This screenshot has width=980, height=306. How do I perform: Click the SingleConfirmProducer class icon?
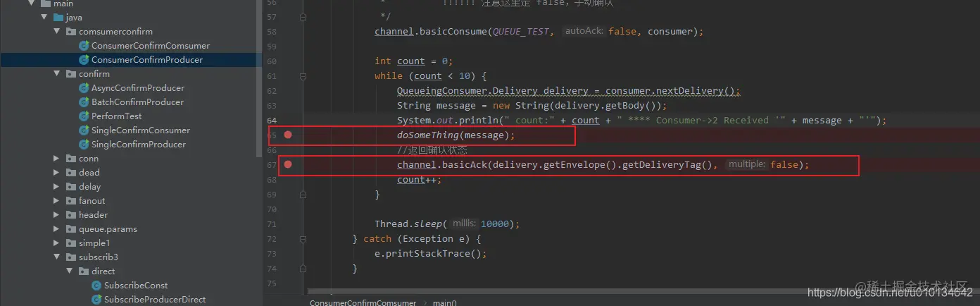[84, 145]
